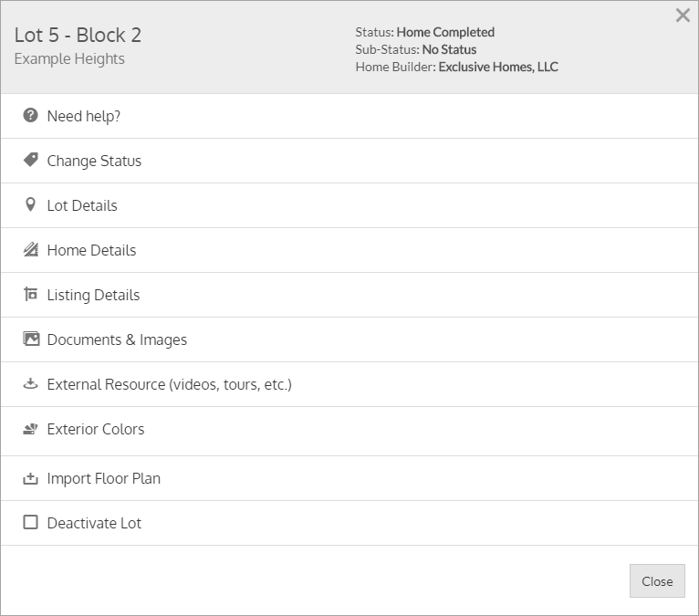Dismiss the dialog with the X icon

(x=683, y=16)
